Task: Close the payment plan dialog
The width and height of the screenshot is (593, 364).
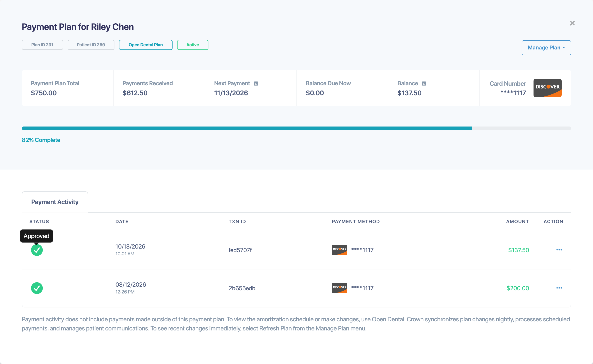Action: coord(572,23)
